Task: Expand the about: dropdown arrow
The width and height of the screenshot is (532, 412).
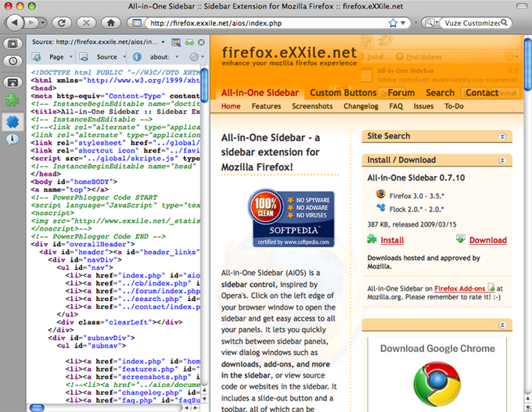Action: [x=177, y=56]
